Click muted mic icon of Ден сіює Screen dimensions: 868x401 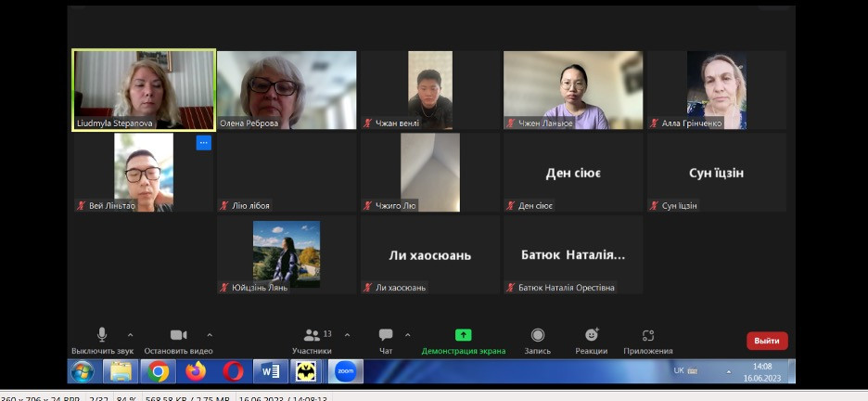coord(510,205)
